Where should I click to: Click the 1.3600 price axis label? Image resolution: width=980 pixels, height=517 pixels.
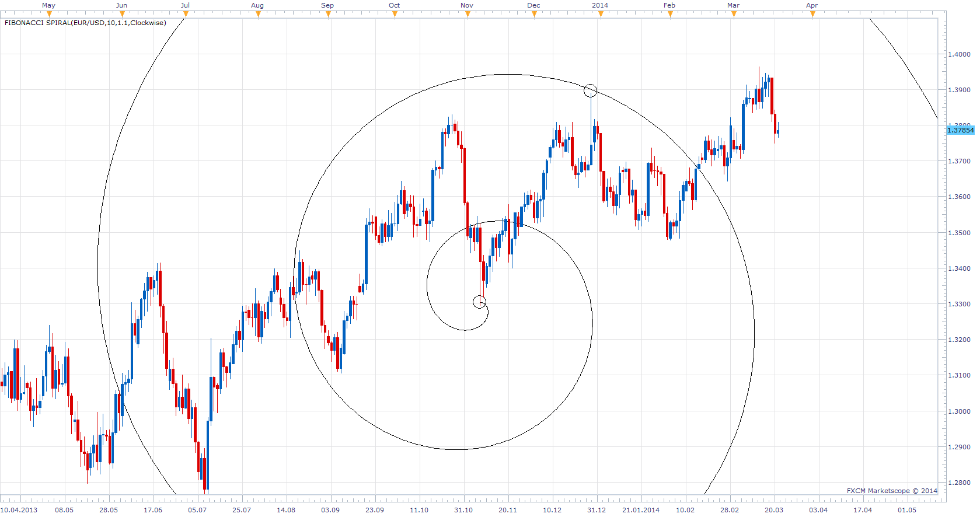959,197
